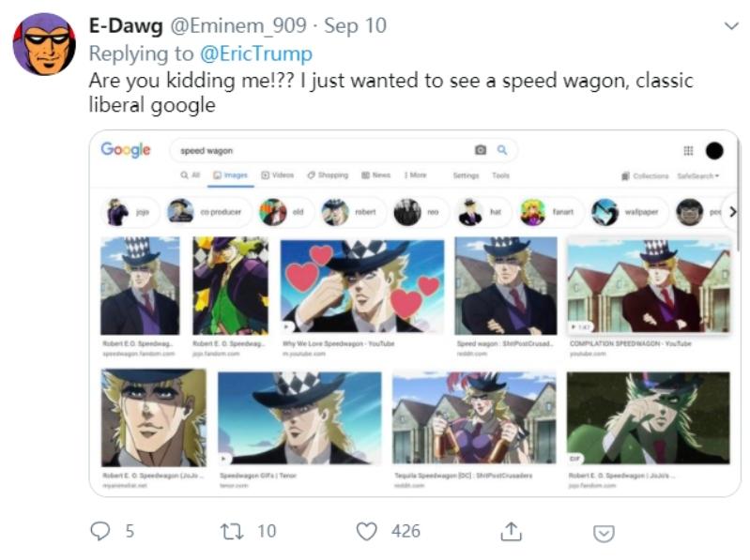Click the share tweet upload icon
The height and width of the screenshot is (560, 750).
click(511, 532)
